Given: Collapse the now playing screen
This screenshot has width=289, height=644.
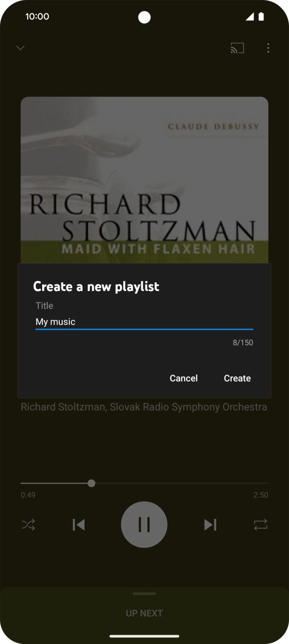Looking at the screenshot, I should (x=20, y=48).
